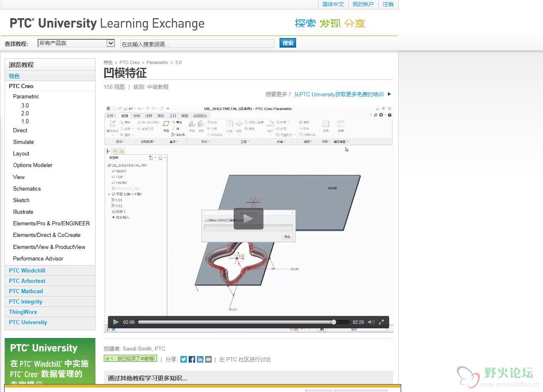Open the View tutorials category
This screenshot has width=543, height=392.
pos(19,177)
